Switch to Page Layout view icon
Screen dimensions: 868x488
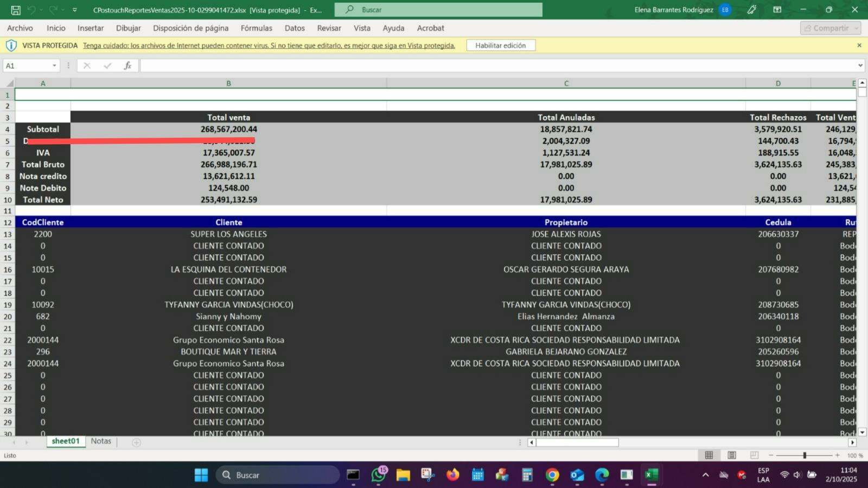(731, 455)
